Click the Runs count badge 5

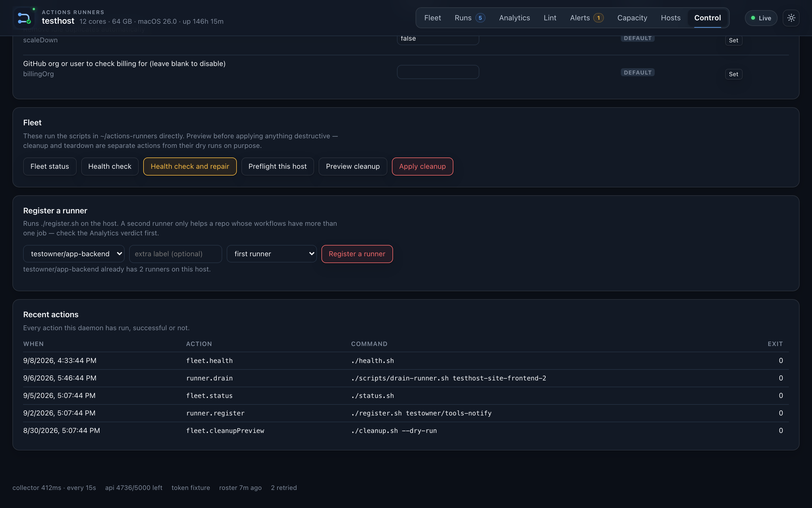(480, 18)
